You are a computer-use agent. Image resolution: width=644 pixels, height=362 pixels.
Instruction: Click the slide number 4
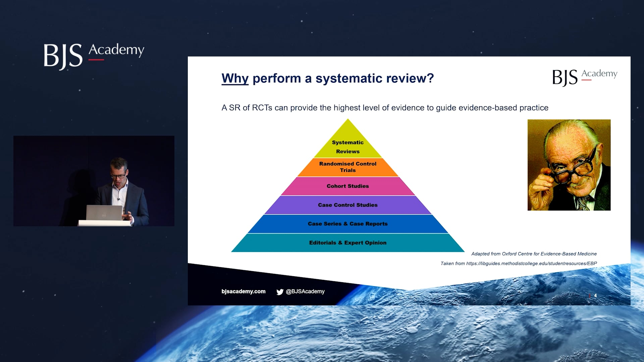pyautogui.click(x=595, y=295)
